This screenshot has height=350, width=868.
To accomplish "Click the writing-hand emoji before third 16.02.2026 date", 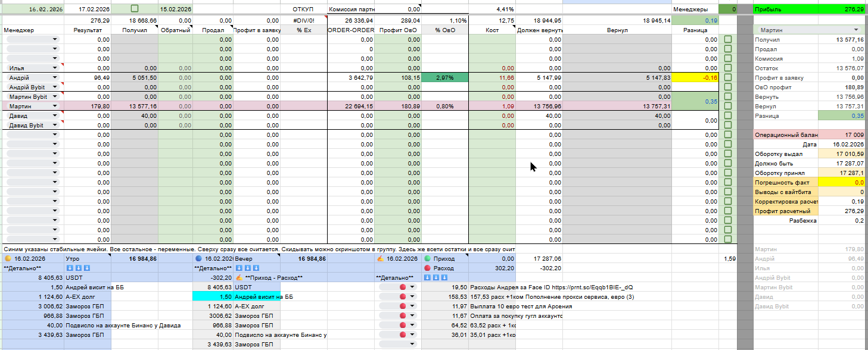I will [381, 259].
